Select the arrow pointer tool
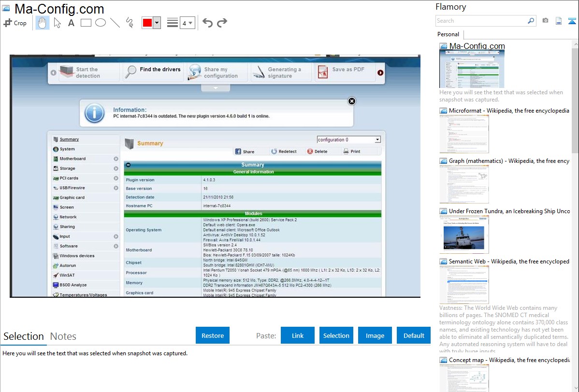This screenshot has height=392, width=579. point(57,23)
